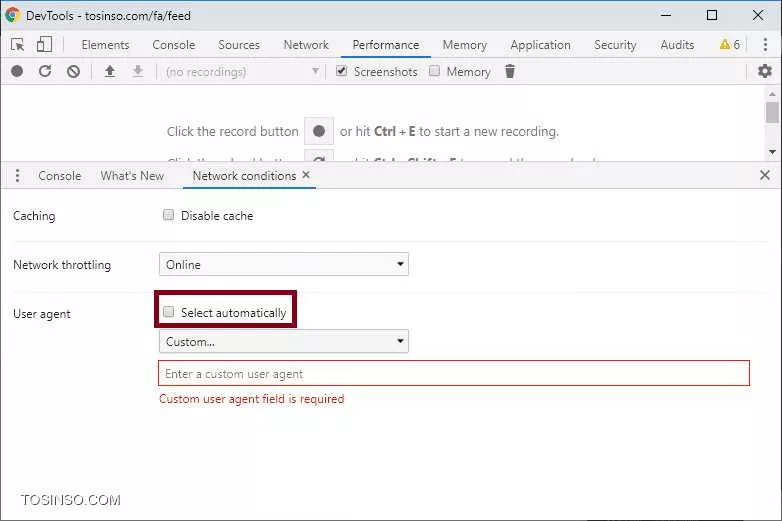Switch to the Network tab
Screen dimensions: 782x521
[x=306, y=45]
